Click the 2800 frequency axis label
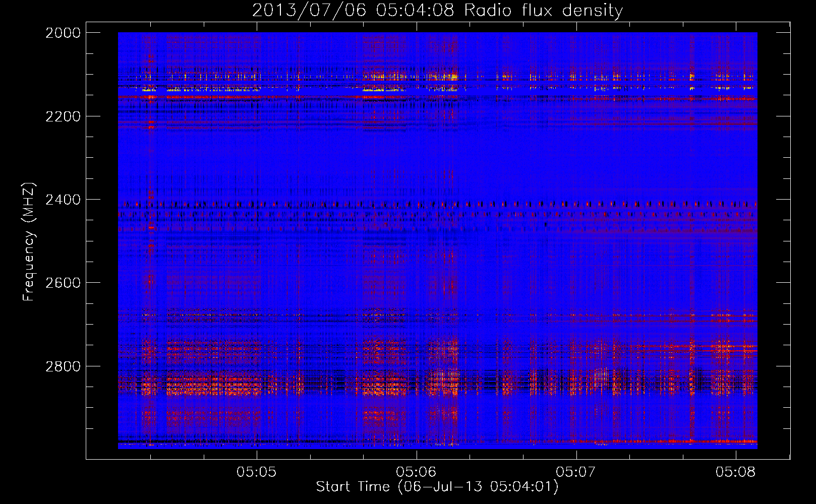 point(63,366)
